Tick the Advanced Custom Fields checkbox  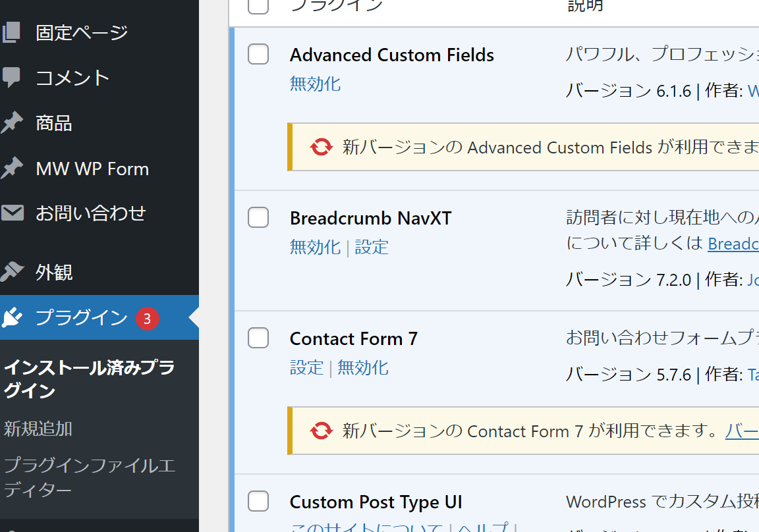258,54
